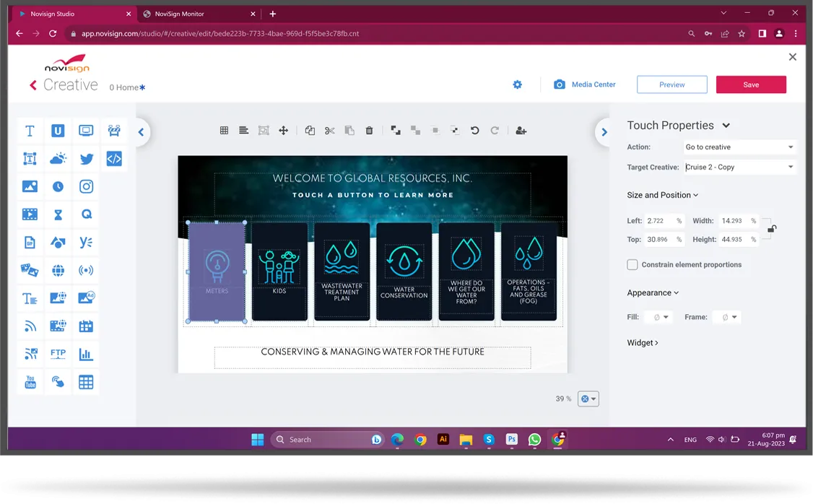813x504 pixels.
Task: Select the Text widget icon
Action: pyautogui.click(x=30, y=131)
